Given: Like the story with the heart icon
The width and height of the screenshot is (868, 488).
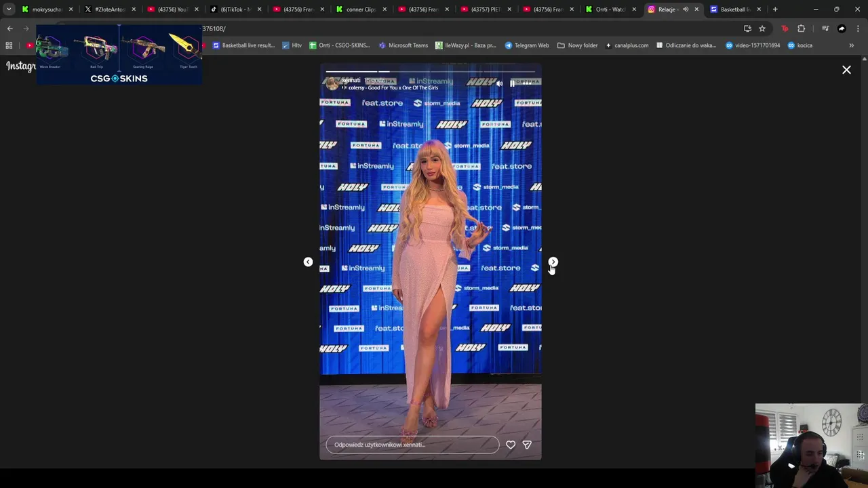Looking at the screenshot, I should [x=511, y=445].
